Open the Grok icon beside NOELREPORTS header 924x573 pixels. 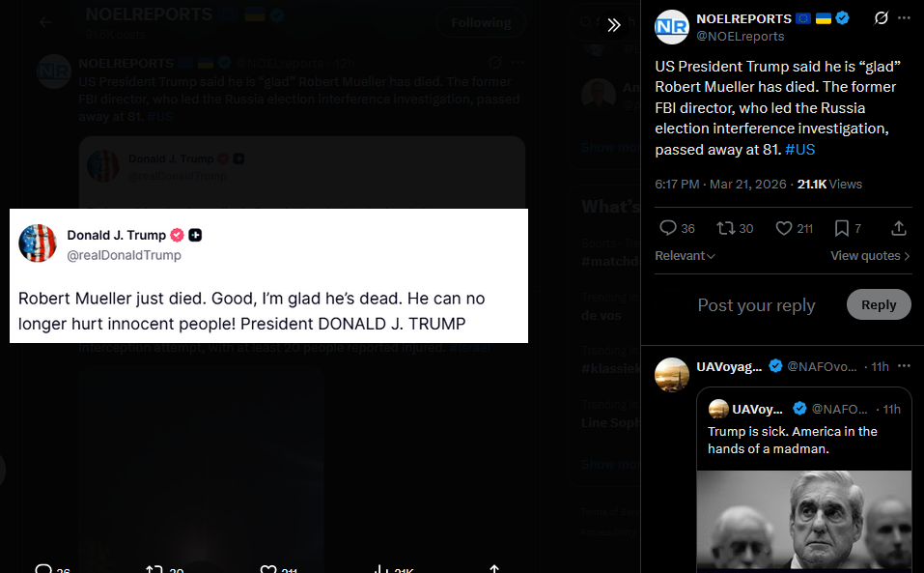[x=881, y=18]
